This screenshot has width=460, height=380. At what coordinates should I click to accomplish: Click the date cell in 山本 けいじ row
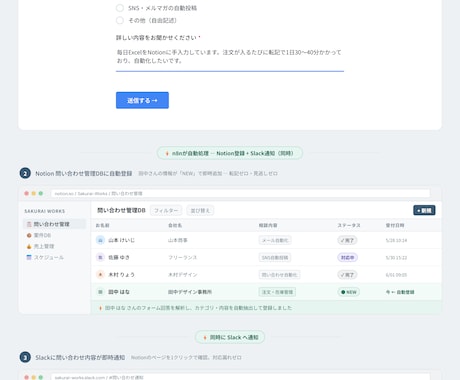tap(396, 240)
